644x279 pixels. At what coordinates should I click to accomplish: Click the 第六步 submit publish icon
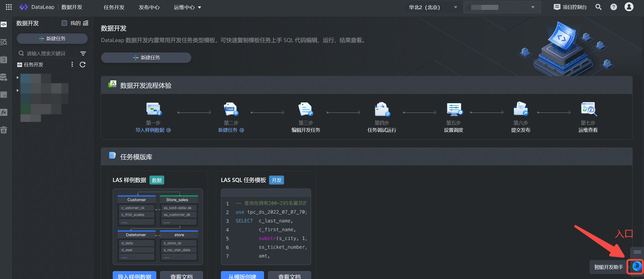(521, 109)
